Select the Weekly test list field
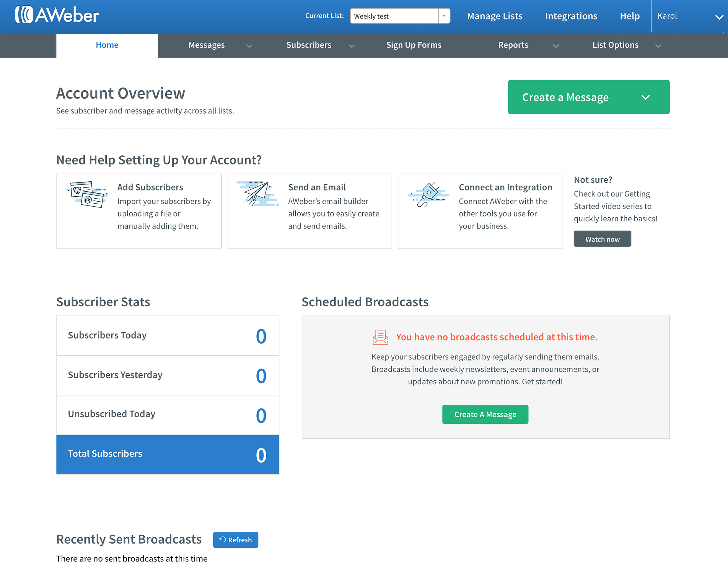The width and height of the screenshot is (728, 574). [x=394, y=16]
